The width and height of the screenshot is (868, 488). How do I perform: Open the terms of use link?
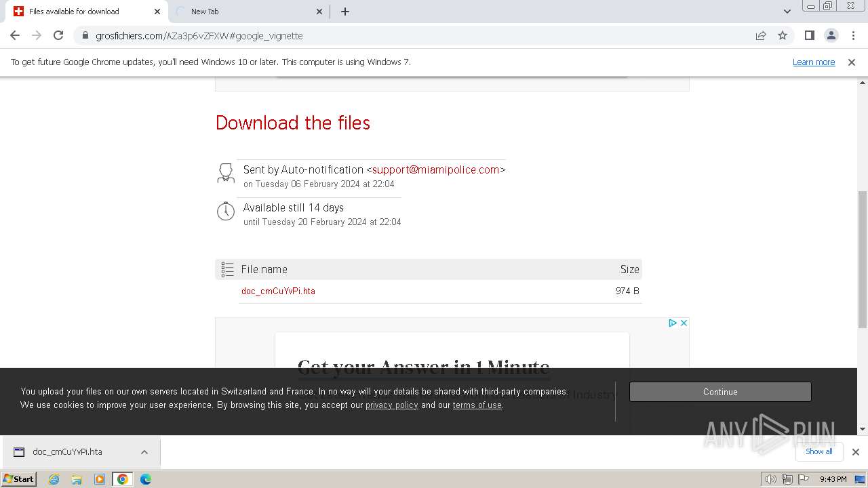click(x=477, y=405)
